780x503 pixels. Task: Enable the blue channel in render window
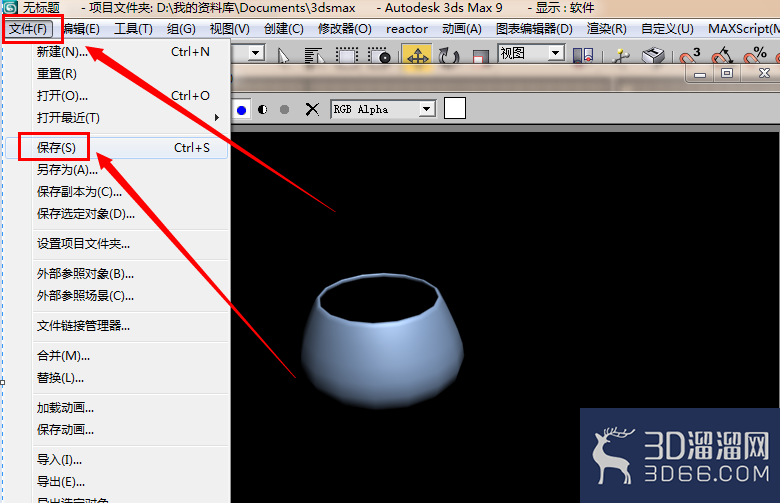(x=242, y=110)
